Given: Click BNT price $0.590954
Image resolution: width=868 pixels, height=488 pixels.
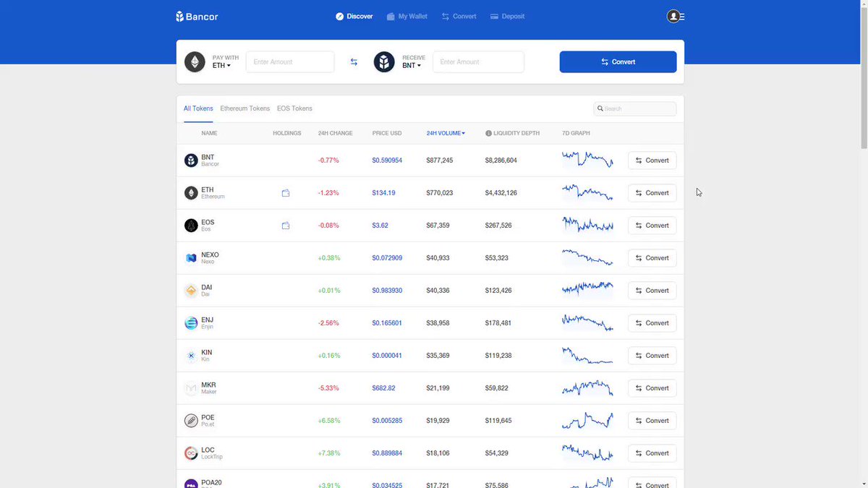Looking at the screenshot, I should [387, 160].
